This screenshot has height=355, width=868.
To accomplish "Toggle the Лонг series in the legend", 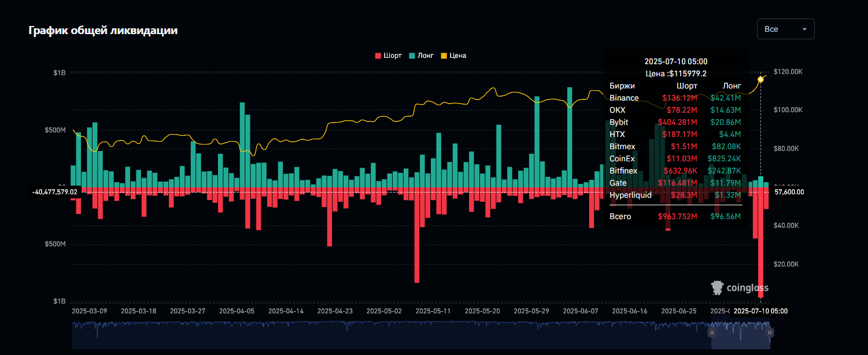I will [x=421, y=56].
